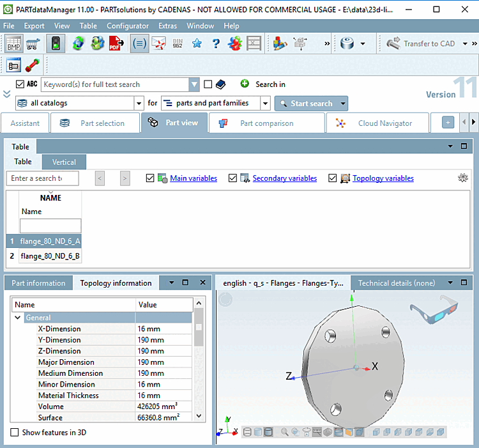Open the all catalogs dropdown
Image resolution: width=479 pixels, height=448 pixels.
click(x=139, y=103)
